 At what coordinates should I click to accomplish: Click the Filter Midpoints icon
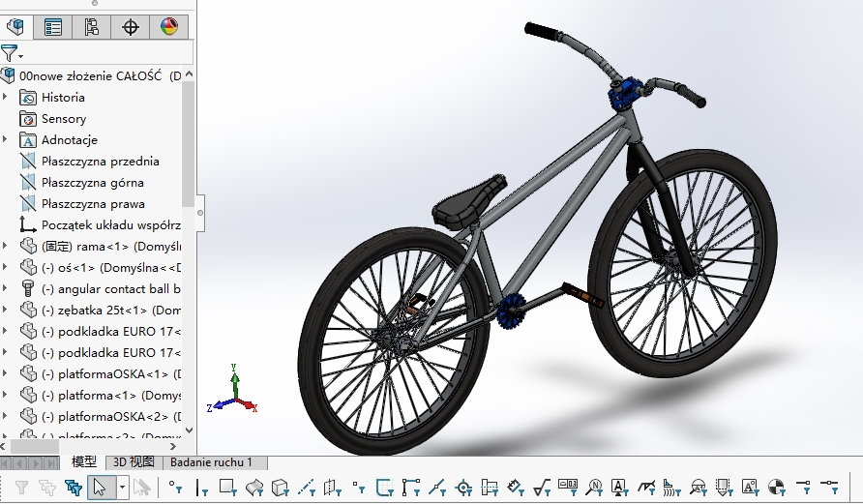pos(437,488)
